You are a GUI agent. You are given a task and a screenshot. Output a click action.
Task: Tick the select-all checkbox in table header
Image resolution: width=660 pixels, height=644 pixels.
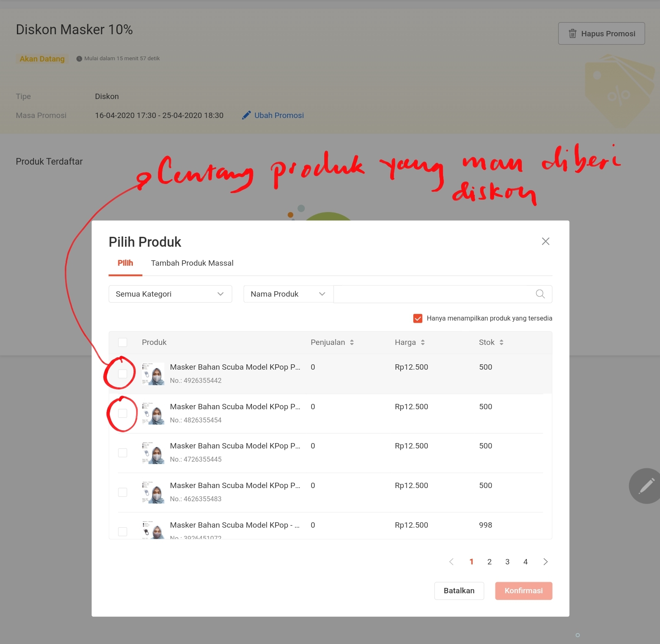pos(123,342)
